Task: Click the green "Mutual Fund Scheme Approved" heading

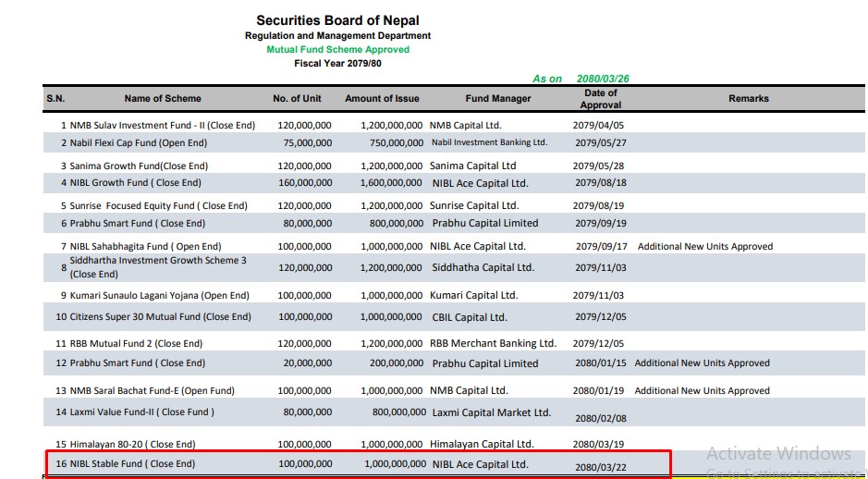Action: tap(337, 49)
